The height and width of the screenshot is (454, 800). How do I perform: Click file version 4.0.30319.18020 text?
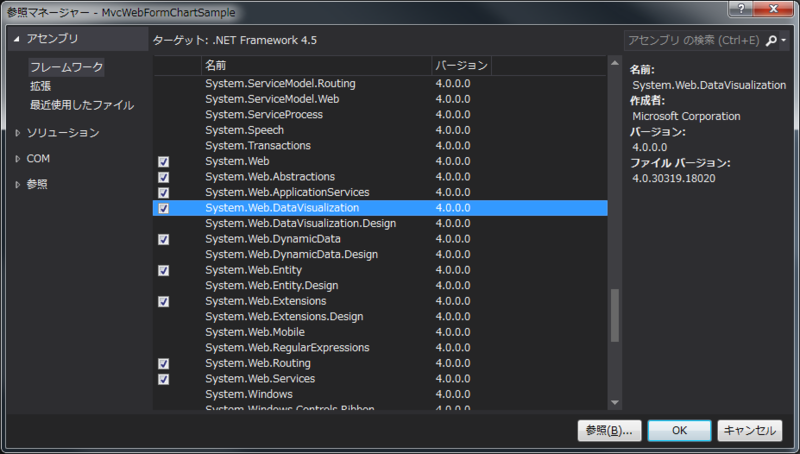(673, 179)
